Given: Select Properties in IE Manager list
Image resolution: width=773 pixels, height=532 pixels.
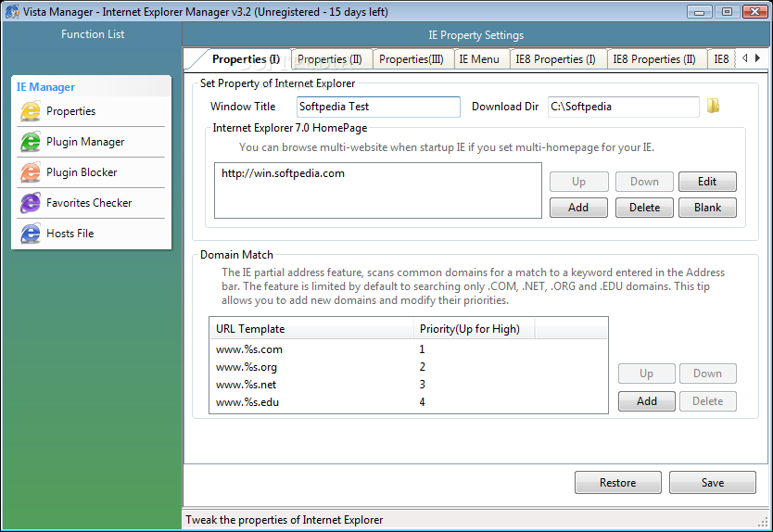Looking at the screenshot, I should [x=91, y=111].
